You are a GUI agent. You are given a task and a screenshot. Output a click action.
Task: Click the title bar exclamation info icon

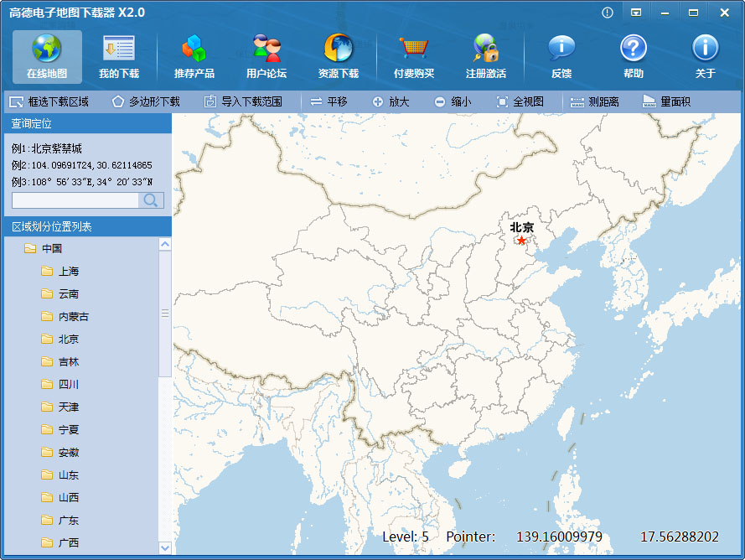[x=608, y=13]
